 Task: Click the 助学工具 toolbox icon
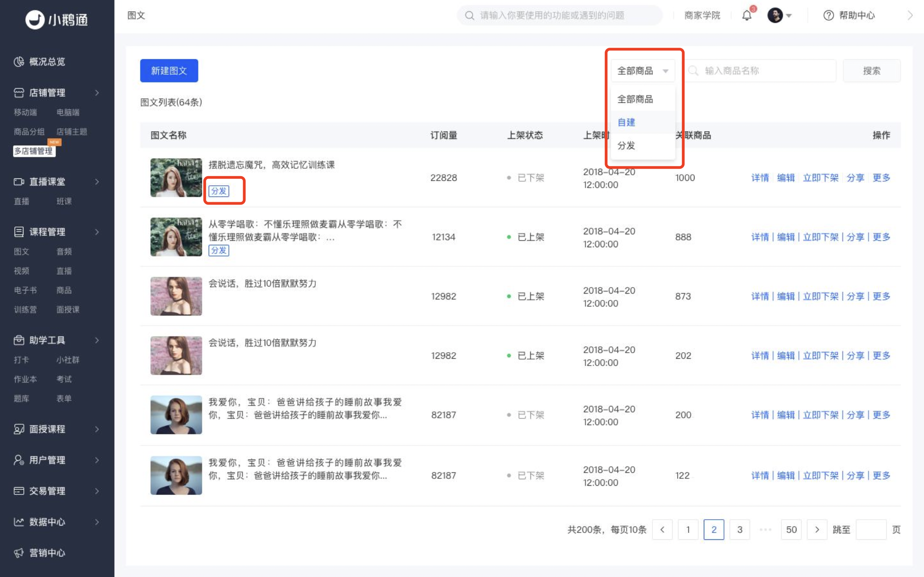19,340
